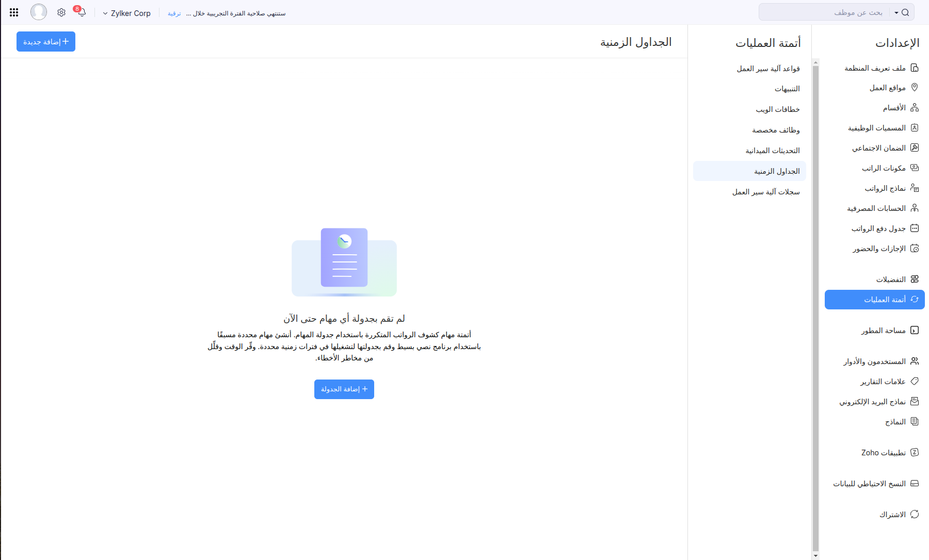Click the search magnifier icon
Viewport: 929px width, 560px height.
click(905, 12)
